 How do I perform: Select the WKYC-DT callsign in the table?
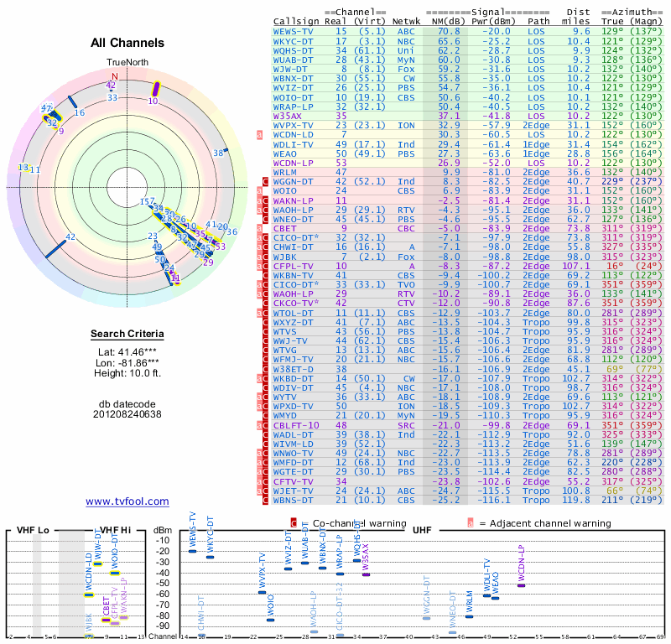point(293,41)
